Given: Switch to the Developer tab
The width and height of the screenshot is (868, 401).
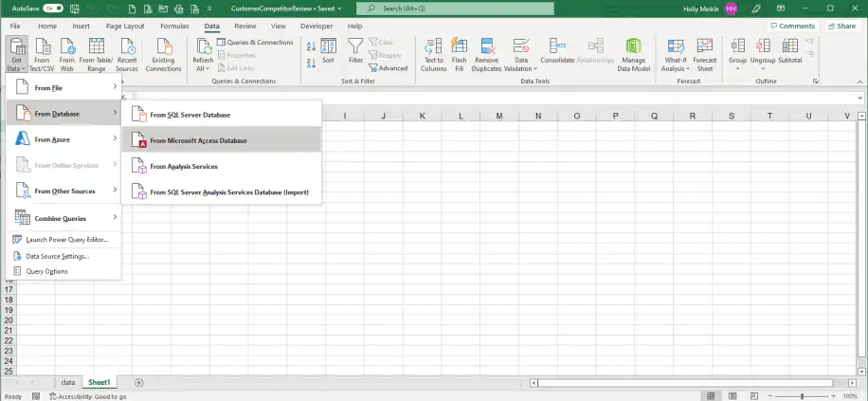Looking at the screenshot, I should [316, 26].
